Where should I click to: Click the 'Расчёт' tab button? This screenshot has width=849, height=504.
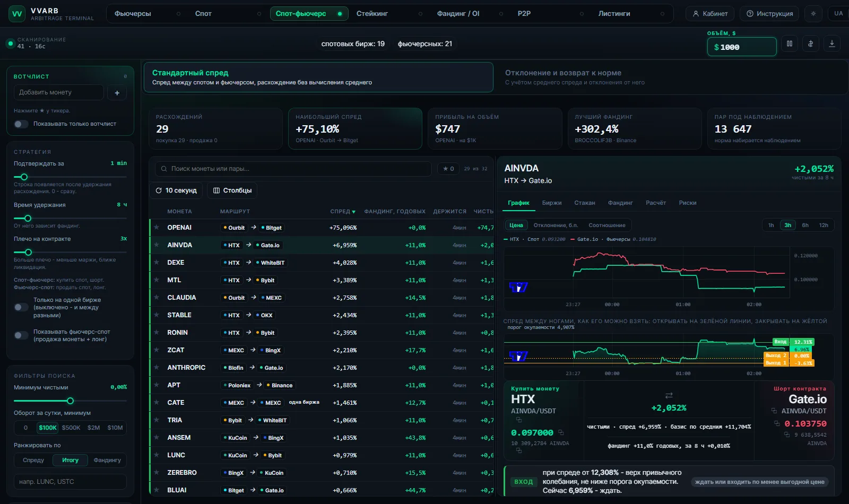click(656, 203)
